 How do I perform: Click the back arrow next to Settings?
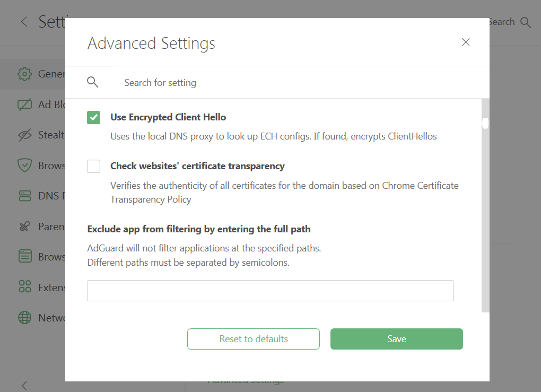point(24,22)
